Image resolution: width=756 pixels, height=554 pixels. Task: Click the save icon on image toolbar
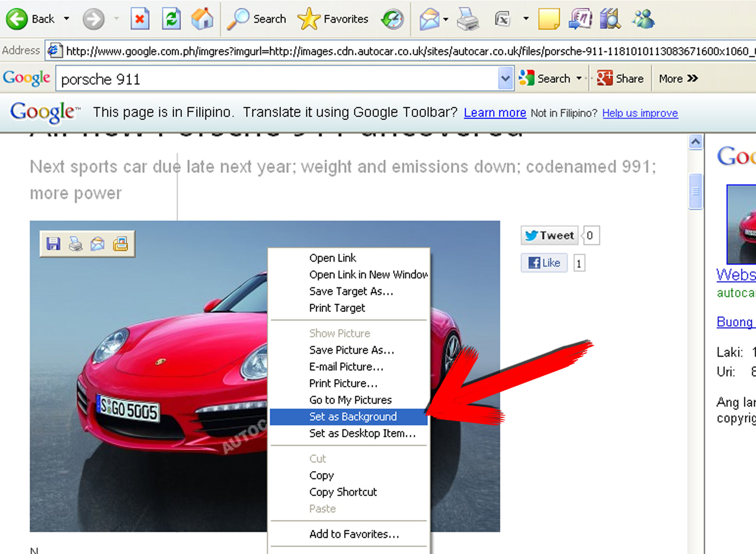pos(53,244)
